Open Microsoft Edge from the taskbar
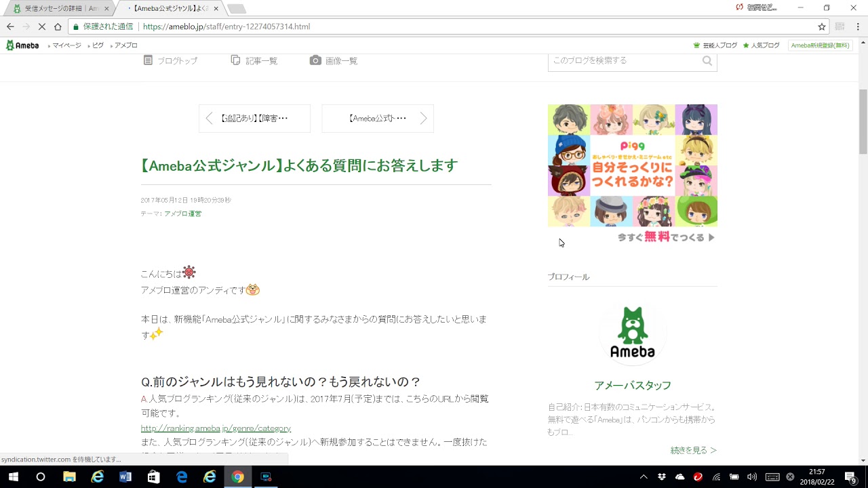 pos(182,476)
